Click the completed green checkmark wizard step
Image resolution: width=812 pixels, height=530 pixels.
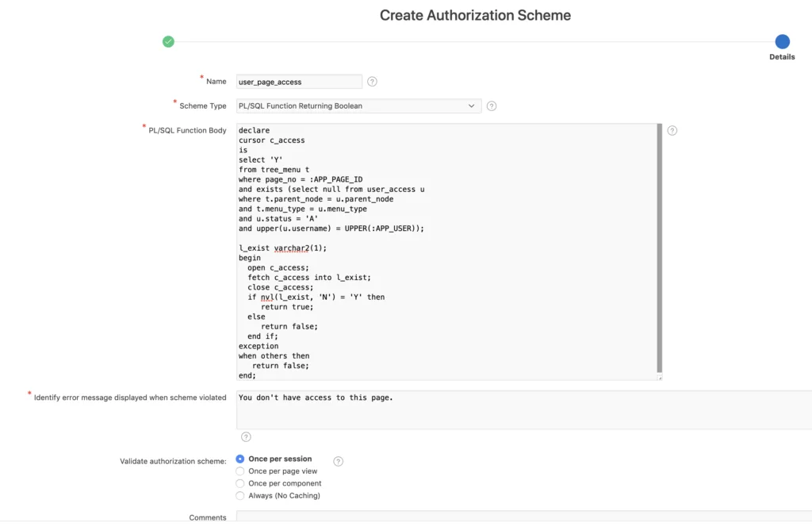(x=168, y=41)
